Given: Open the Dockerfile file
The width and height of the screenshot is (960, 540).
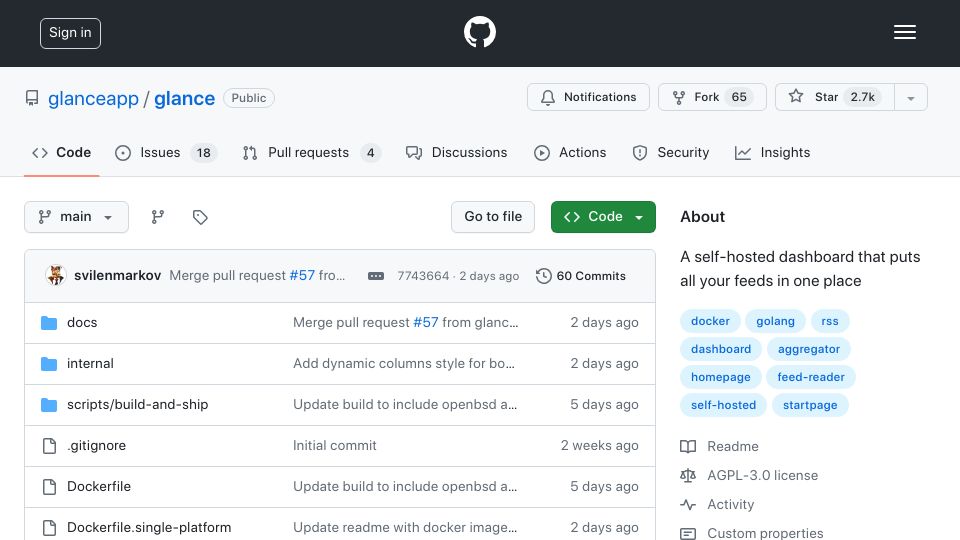Looking at the screenshot, I should (x=99, y=487).
